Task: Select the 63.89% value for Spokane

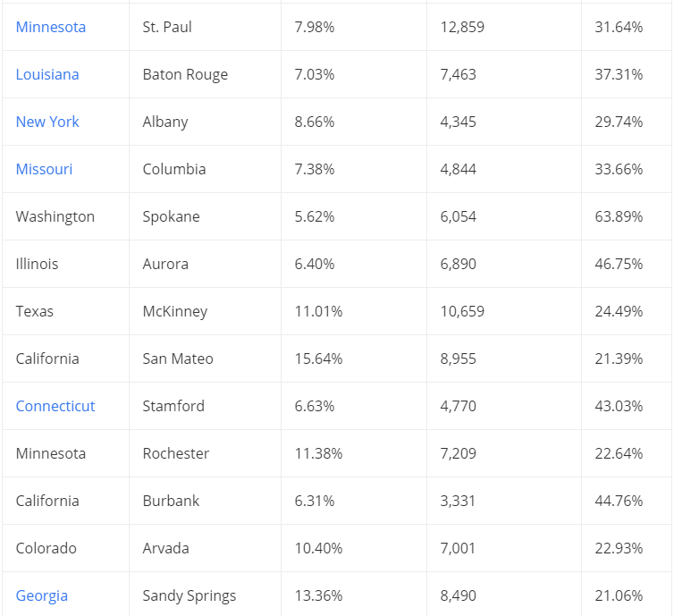Action: pyautogui.click(x=619, y=216)
